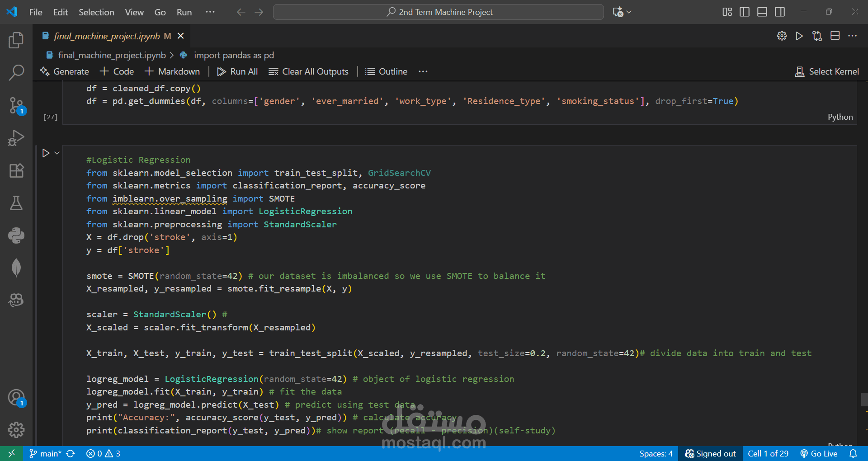
Task: Toggle the bottom panel layout
Action: (x=762, y=12)
